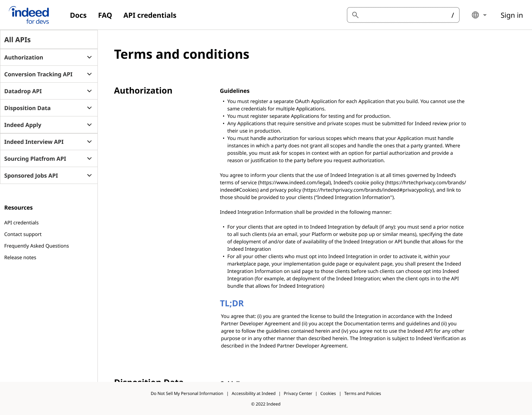Expand the Indeed Apply section
This screenshot has height=415, width=532.
(x=49, y=125)
